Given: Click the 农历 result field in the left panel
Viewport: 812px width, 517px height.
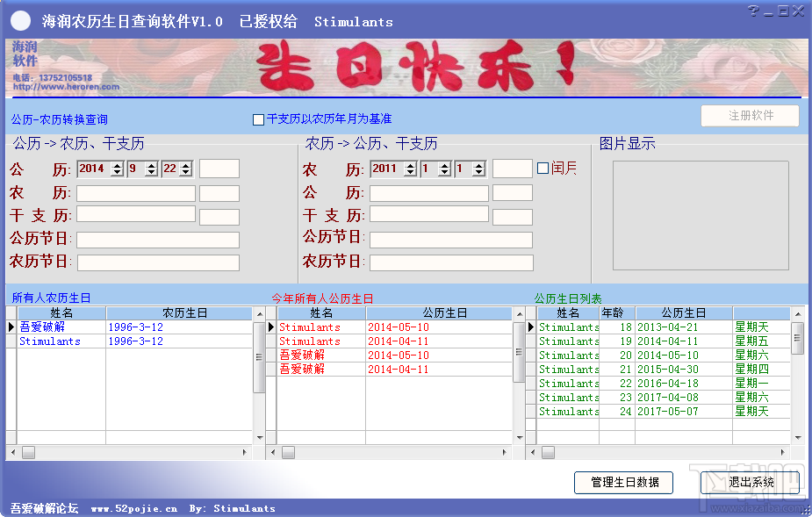Looking at the screenshot, I should (x=136, y=193).
